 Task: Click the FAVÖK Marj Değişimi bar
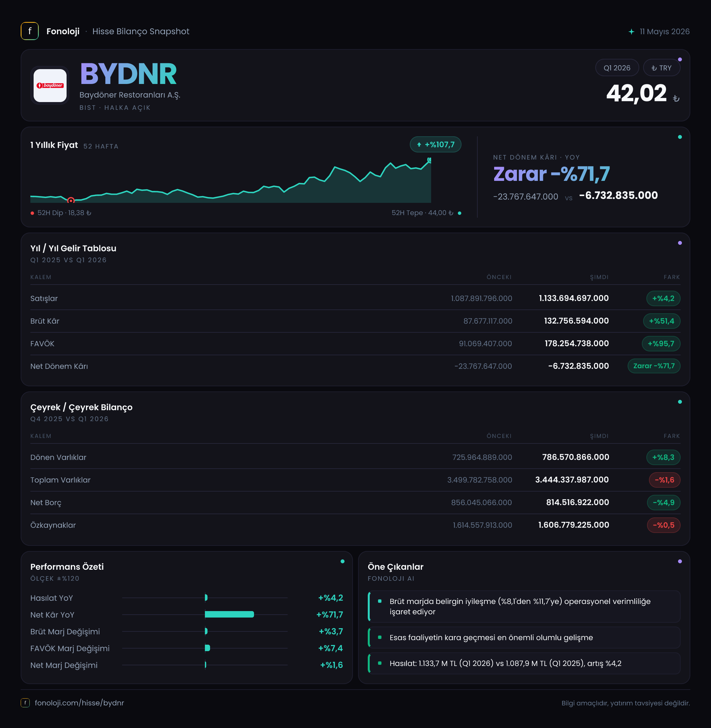coord(207,648)
